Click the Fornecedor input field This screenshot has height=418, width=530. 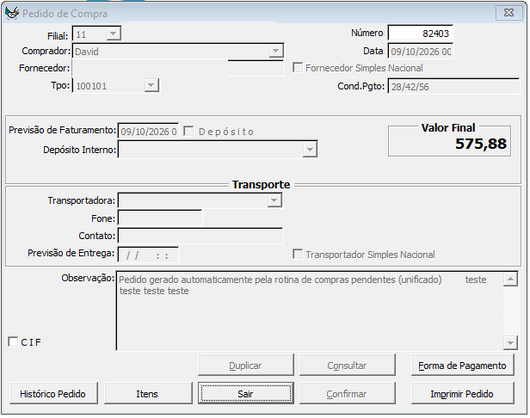coord(178,68)
